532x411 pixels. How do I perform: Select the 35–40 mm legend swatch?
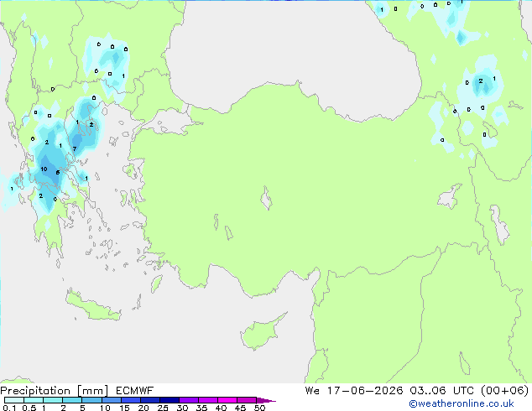208,400
